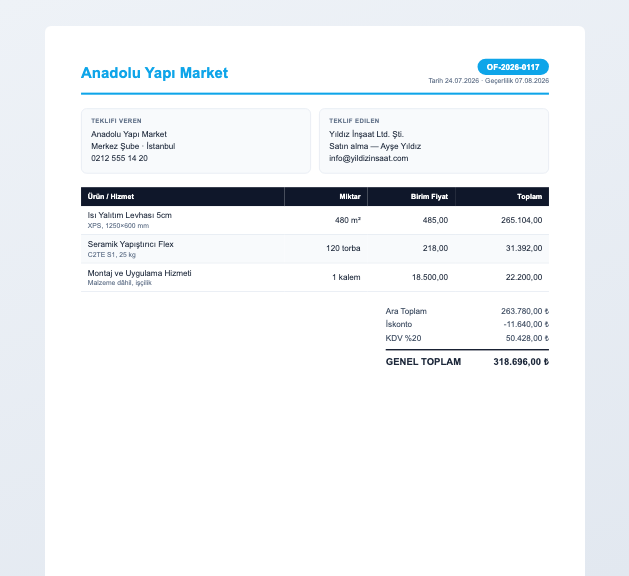Viewport: 629px width, 576px height.
Task: Click the Tarih and Geçerlilik date line
Action: pos(489,81)
